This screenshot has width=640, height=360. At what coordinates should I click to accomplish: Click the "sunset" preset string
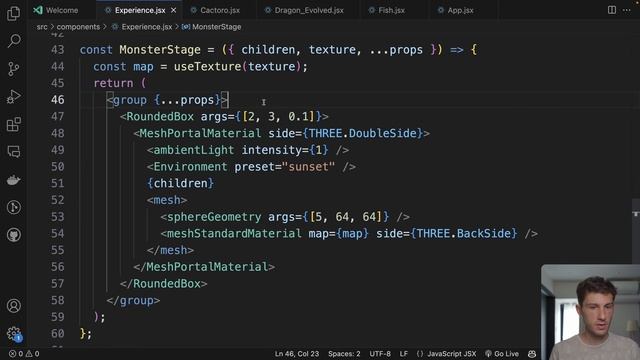coord(308,167)
